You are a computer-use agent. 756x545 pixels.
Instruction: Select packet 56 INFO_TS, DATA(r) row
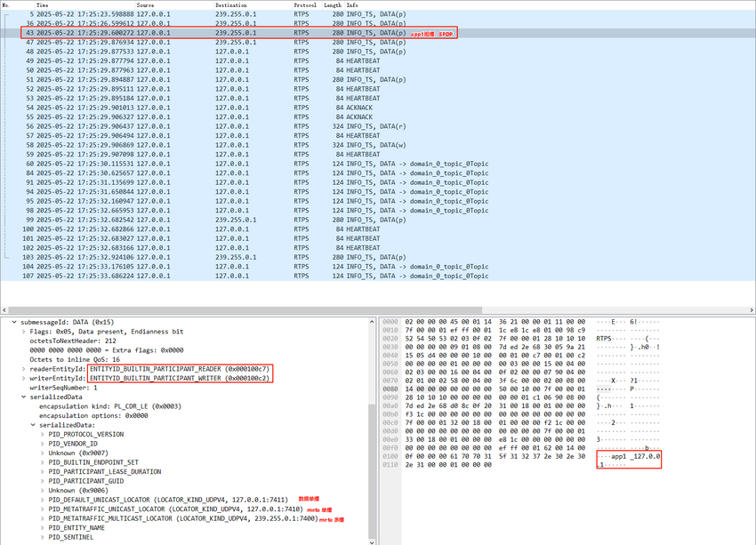(178, 126)
